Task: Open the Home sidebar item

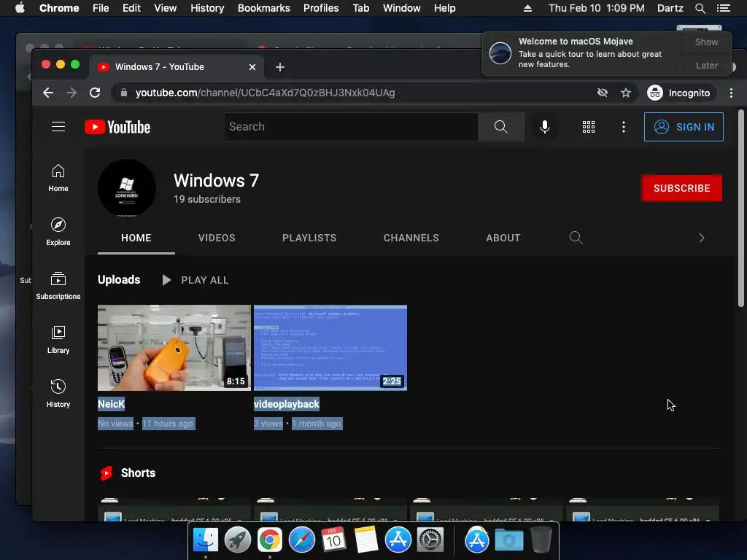Action: point(58,178)
